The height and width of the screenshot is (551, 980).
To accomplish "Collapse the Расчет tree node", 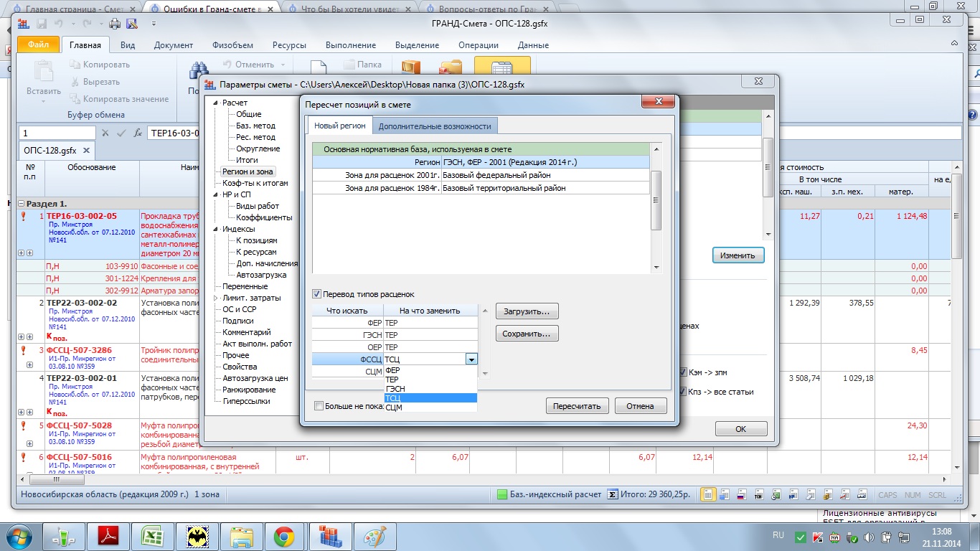I will 215,103.
